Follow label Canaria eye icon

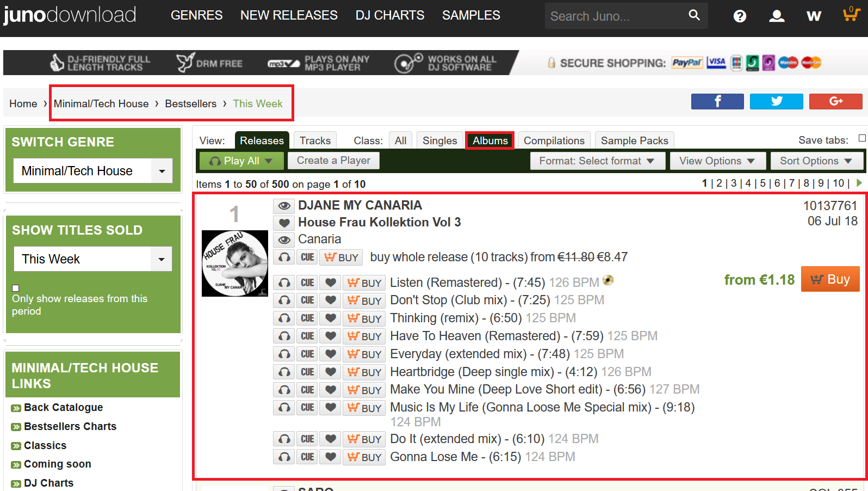coord(284,240)
